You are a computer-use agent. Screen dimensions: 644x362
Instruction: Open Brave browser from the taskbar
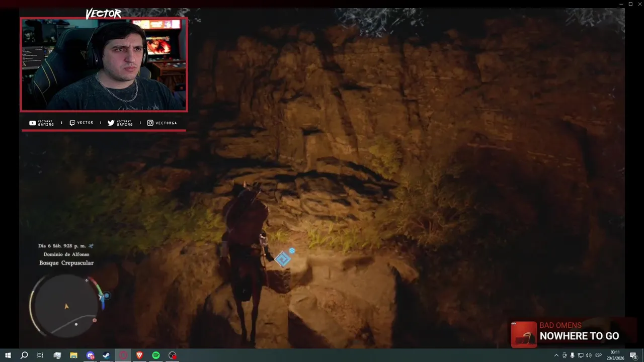point(139,355)
